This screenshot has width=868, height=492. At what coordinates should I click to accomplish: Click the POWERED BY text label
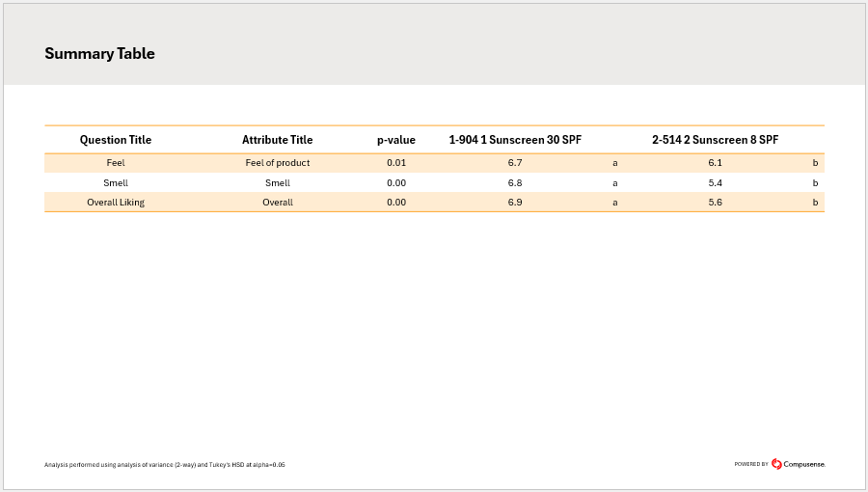coord(751,465)
